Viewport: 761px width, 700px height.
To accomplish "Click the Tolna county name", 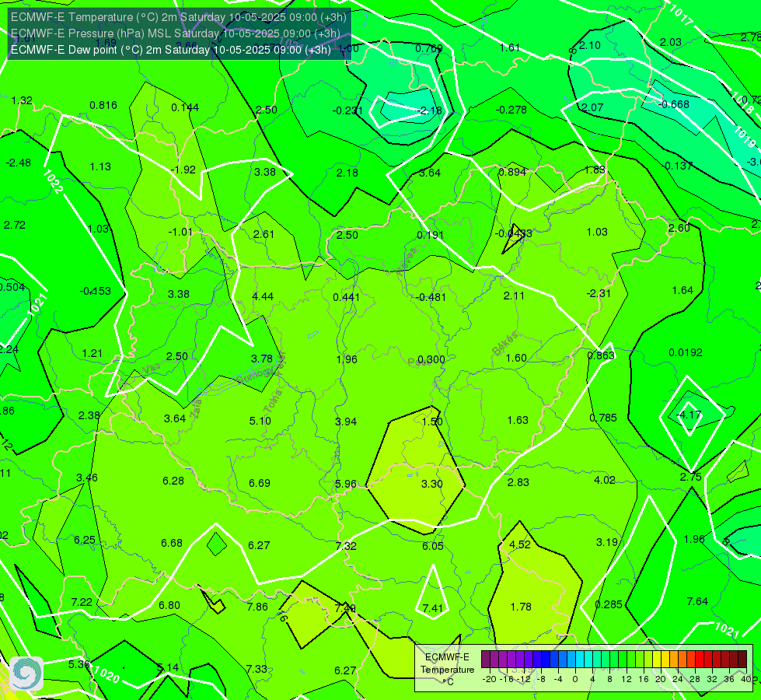I will 272,401.
